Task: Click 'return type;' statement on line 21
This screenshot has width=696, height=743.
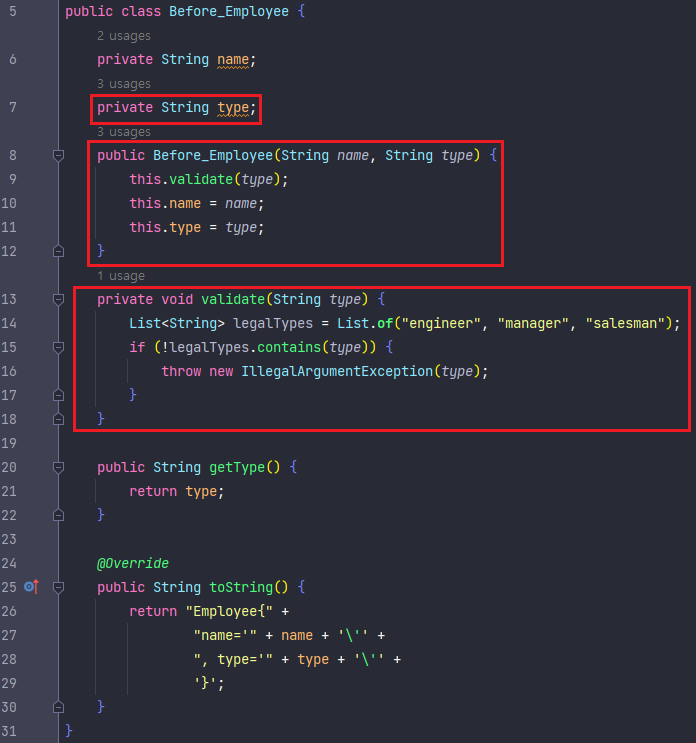Action: point(177,491)
